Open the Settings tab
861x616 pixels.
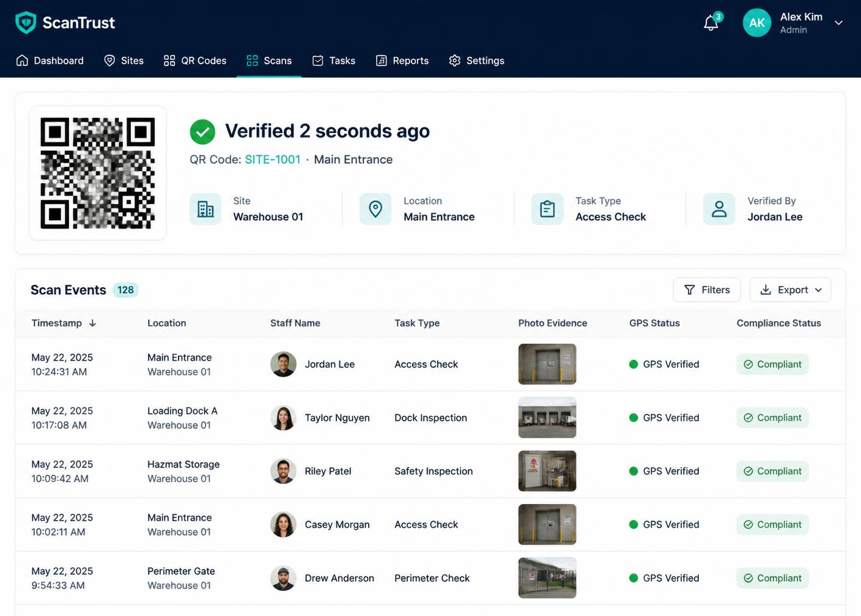477,61
